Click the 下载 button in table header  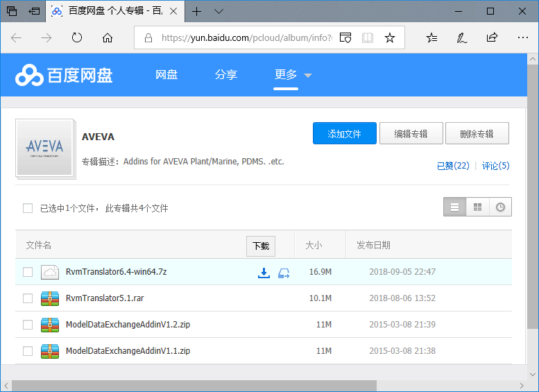(261, 246)
